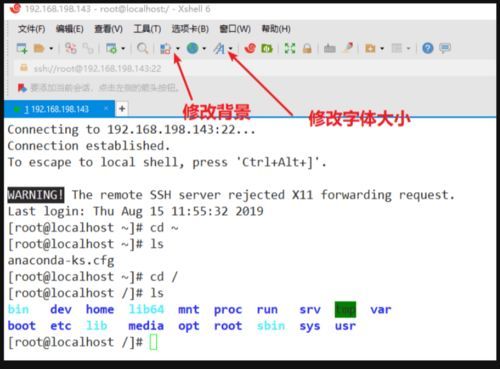500x369 pixels.
Task: Open the 帮助(H) menu
Action: [x=276, y=29]
